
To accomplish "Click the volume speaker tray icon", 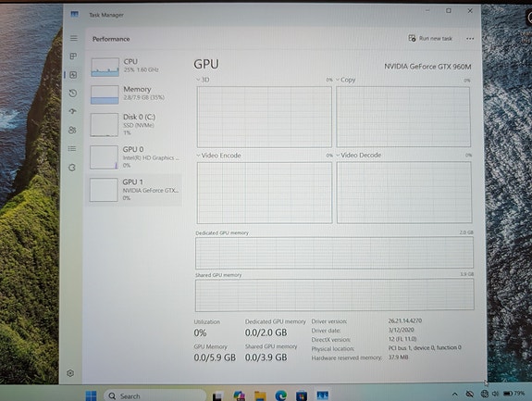I will (x=495, y=394).
